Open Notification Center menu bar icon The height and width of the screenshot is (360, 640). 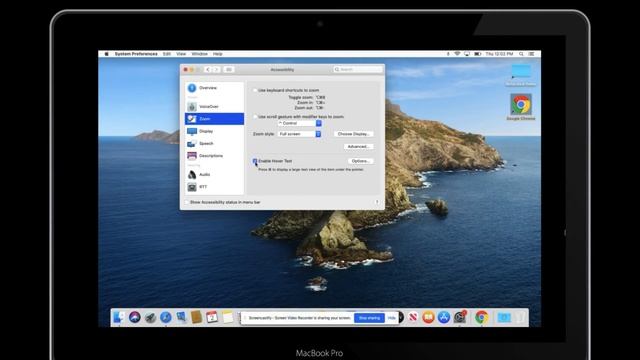[531, 54]
